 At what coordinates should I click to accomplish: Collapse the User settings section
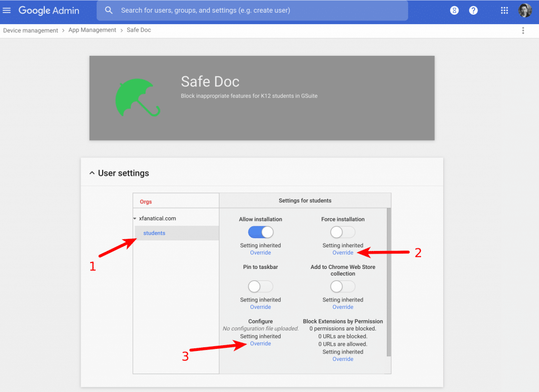92,173
